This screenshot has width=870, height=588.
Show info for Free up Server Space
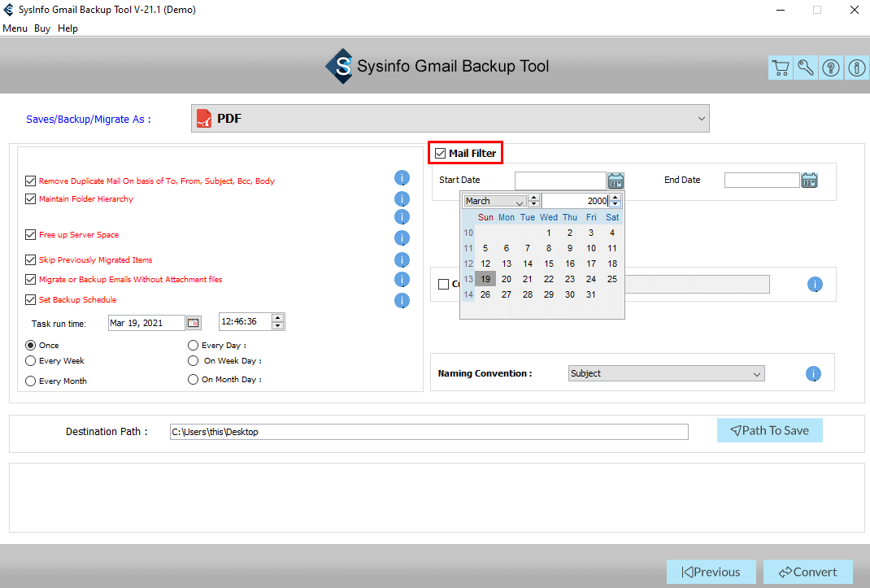point(402,237)
